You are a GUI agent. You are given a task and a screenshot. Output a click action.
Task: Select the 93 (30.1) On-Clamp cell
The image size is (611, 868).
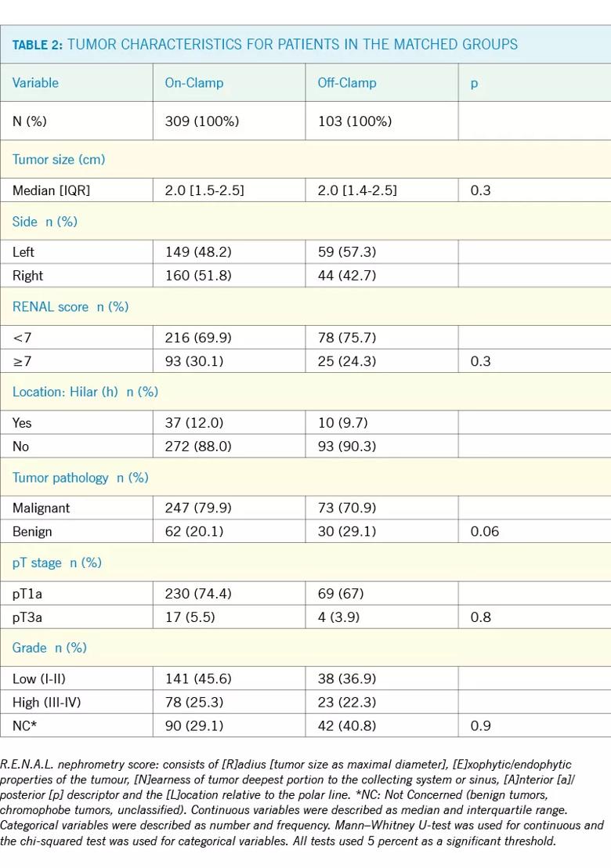[x=194, y=361]
